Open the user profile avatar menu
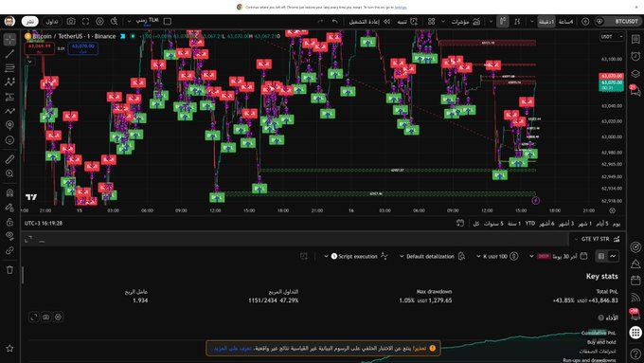 9,21
